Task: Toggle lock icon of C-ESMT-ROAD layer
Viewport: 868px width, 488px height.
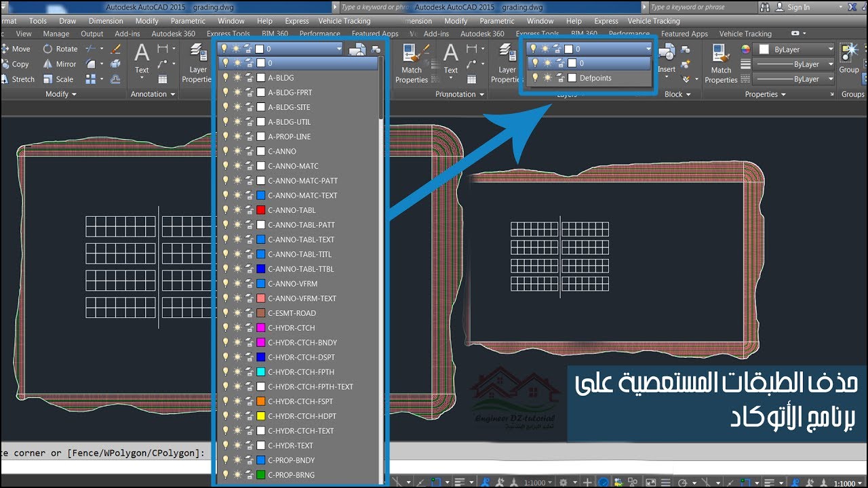Action: point(248,313)
